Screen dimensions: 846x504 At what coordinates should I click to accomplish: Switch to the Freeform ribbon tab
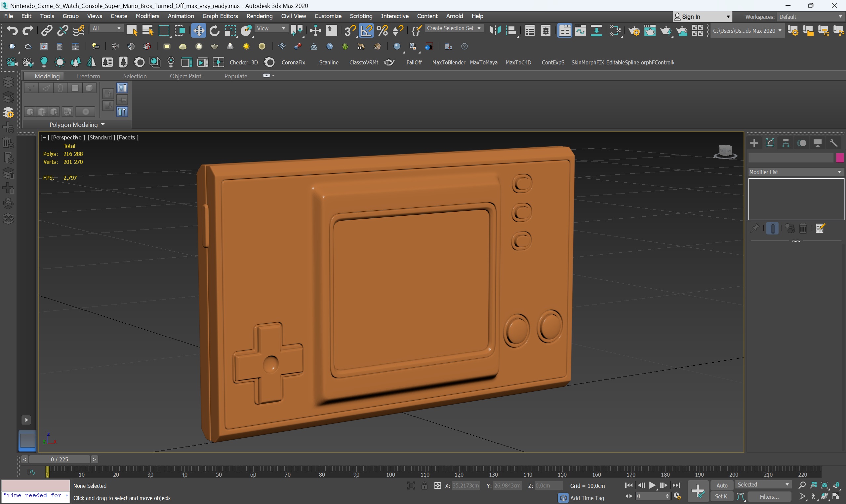coord(88,76)
